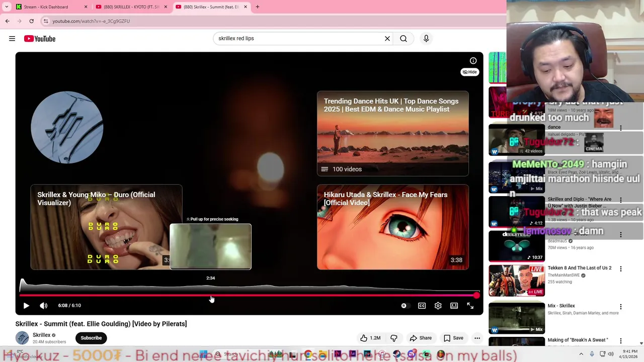This screenshot has height=362, width=644.
Task: Click the sidebar scrollbar down arrow
Action: point(641,343)
